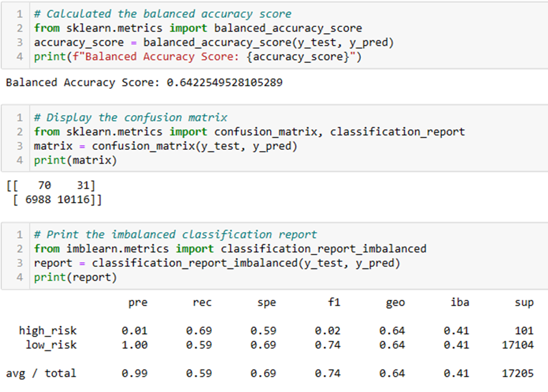Click '# Print the imbalanced classification report' comment
This screenshot has width=548, height=392.
click(x=175, y=235)
